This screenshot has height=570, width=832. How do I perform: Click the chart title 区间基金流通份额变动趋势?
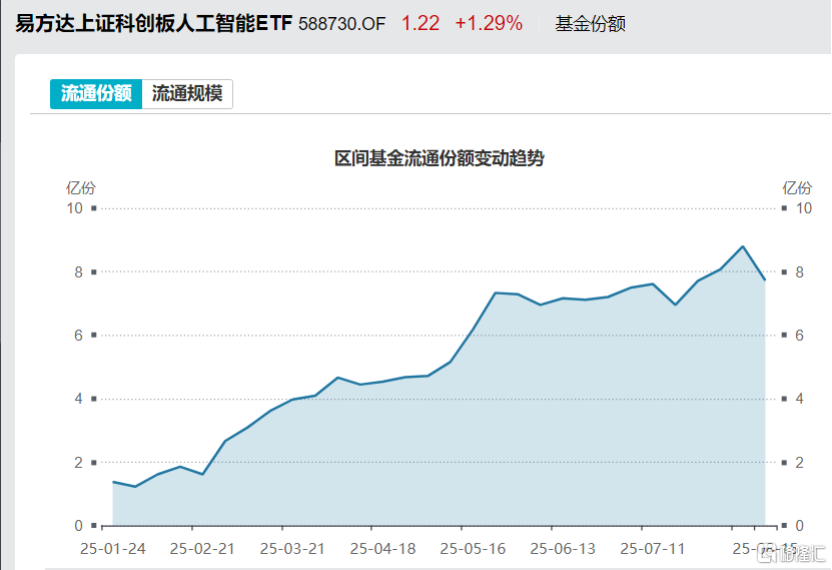click(439, 158)
